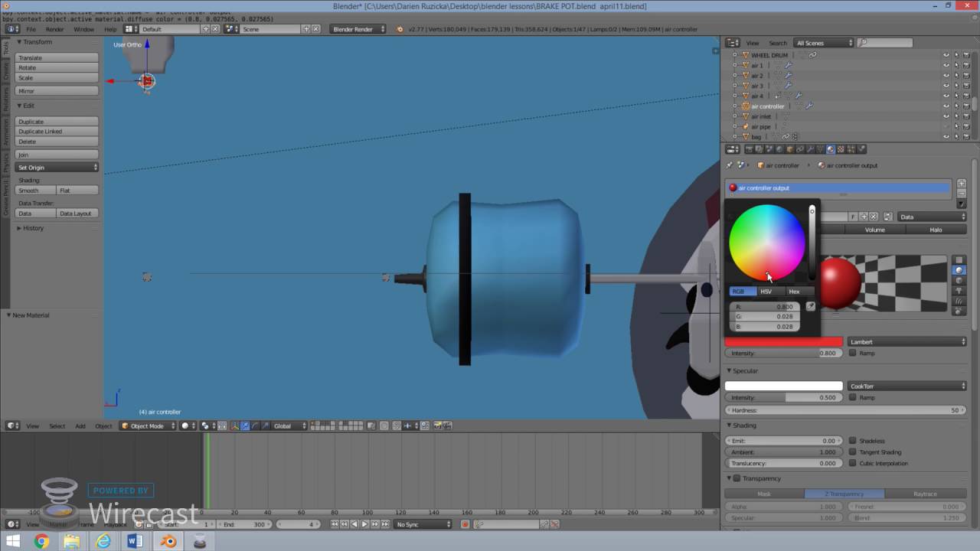This screenshot has width=980, height=551.
Task: Open the Particles properties tab icon
Action: pyautogui.click(x=851, y=149)
